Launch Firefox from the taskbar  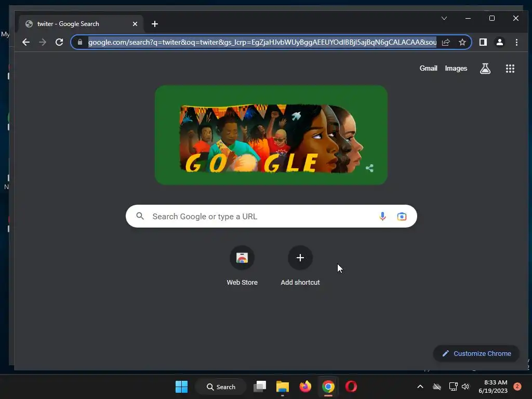305,387
